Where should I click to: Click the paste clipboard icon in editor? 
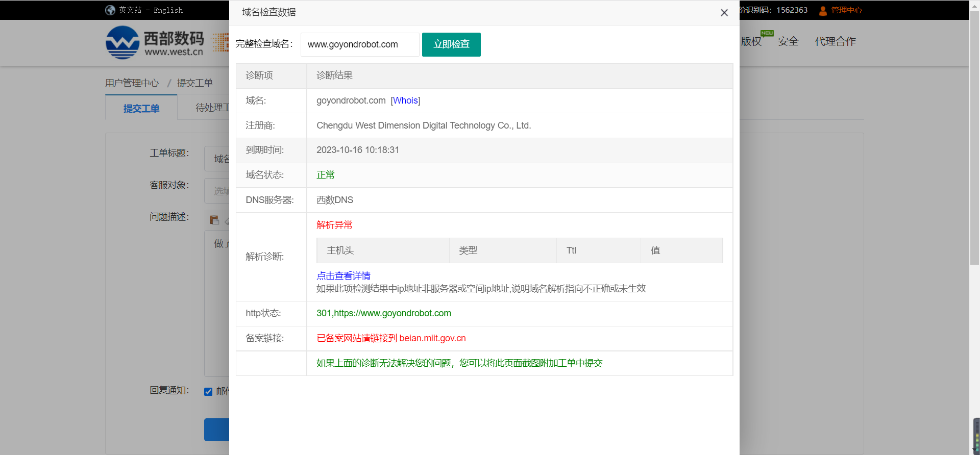point(214,220)
